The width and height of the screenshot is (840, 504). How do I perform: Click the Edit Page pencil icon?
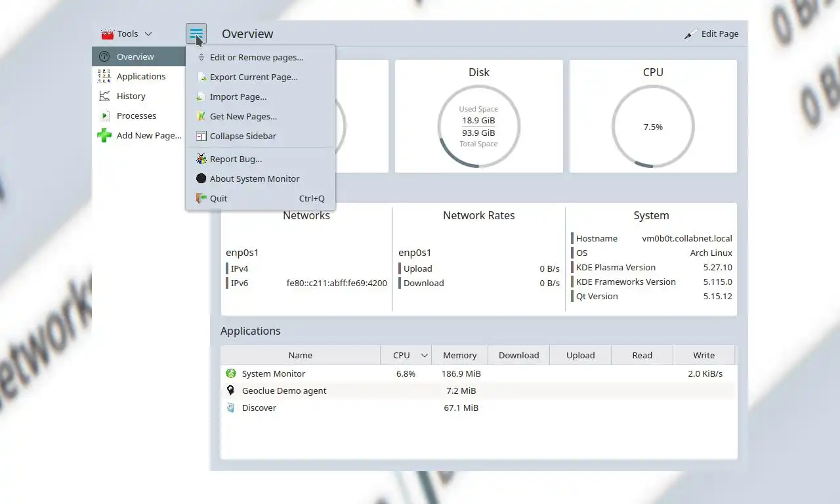click(x=690, y=33)
